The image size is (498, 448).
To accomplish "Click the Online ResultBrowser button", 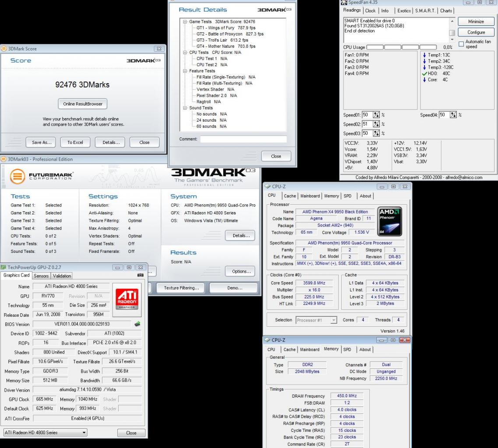I will 83,104.
